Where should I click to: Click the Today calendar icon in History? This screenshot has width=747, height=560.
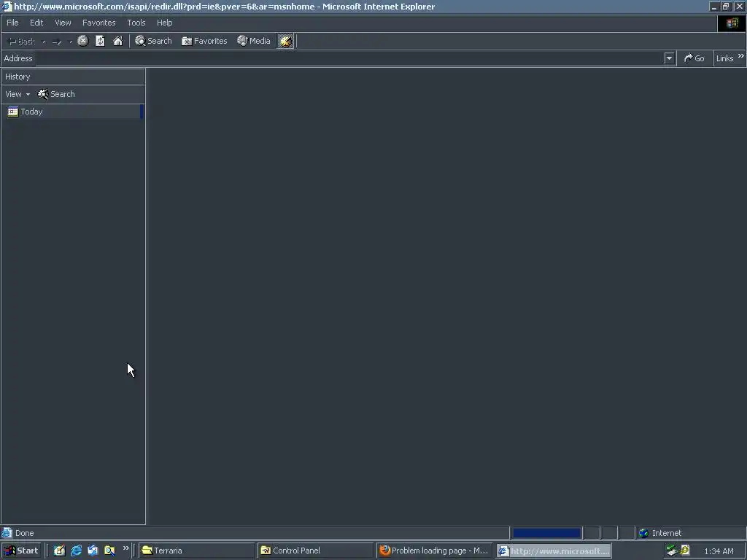coord(13,112)
